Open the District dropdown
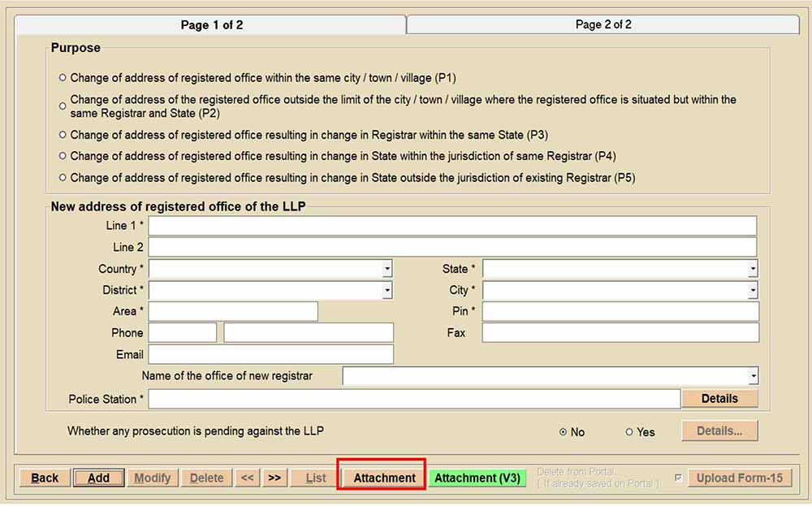 [387, 290]
